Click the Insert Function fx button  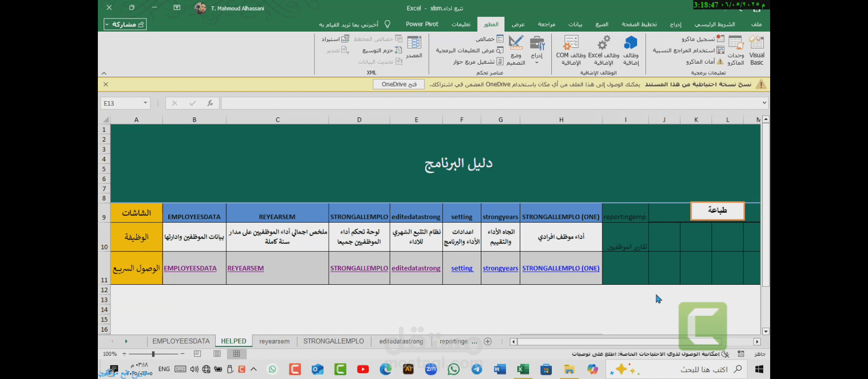pos(210,103)
